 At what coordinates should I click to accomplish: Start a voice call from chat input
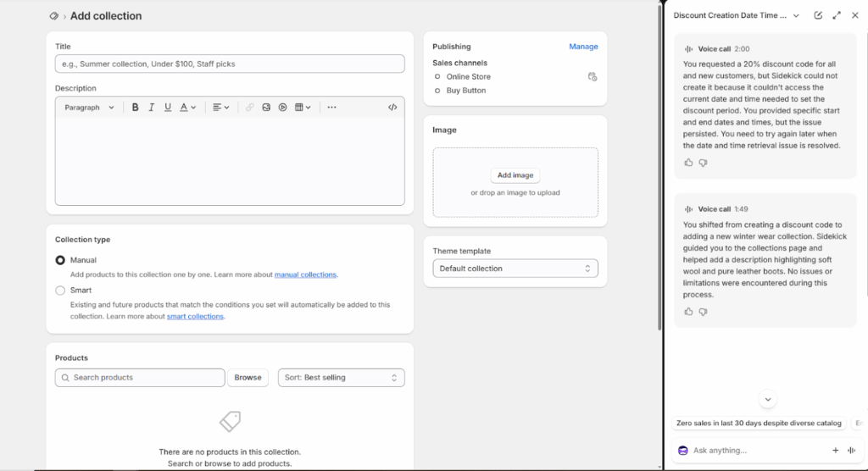click(852, 451)
